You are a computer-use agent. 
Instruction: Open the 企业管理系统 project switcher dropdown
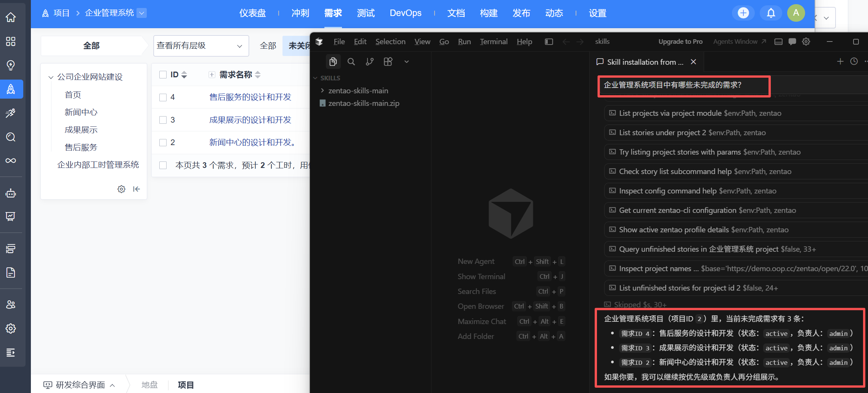(x=142, y=13)
